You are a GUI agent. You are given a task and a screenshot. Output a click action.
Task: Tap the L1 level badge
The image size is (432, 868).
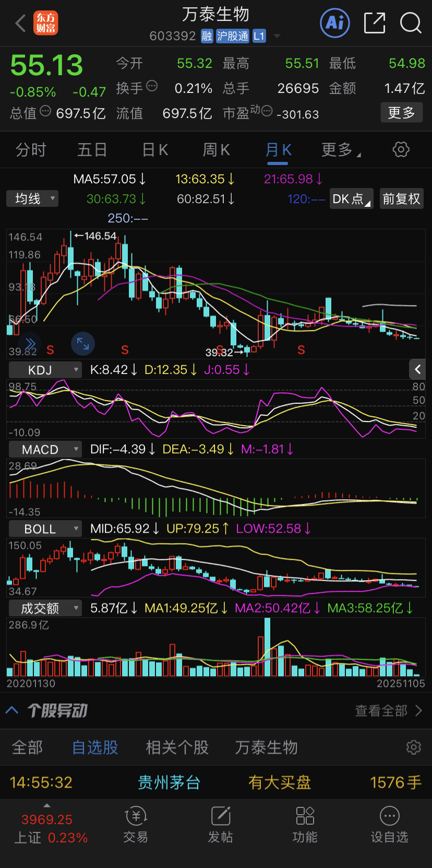(x=259, y=36)
